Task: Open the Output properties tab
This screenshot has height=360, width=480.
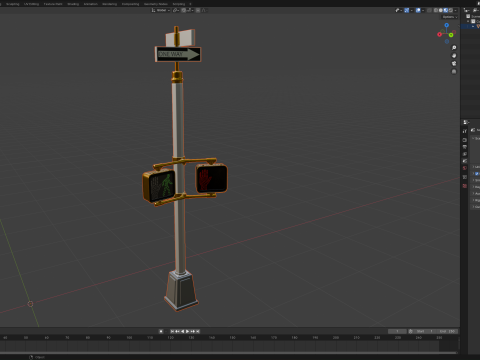Action: coord(465,147)
